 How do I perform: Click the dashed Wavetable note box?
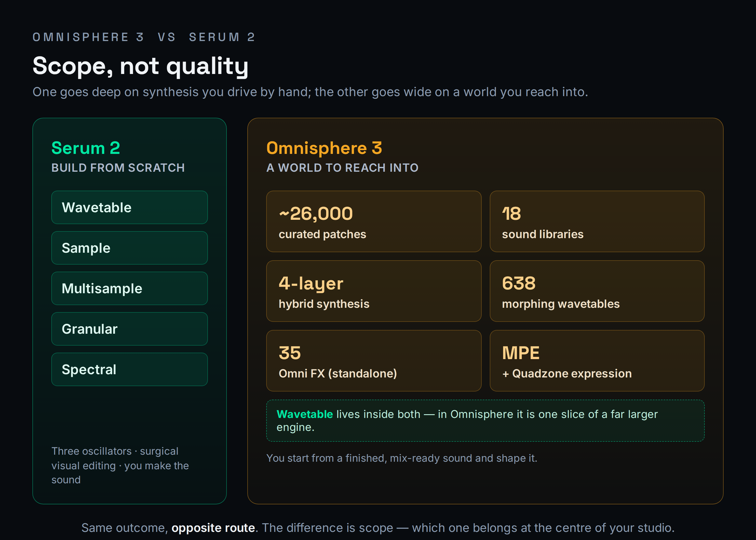[485, 421]
